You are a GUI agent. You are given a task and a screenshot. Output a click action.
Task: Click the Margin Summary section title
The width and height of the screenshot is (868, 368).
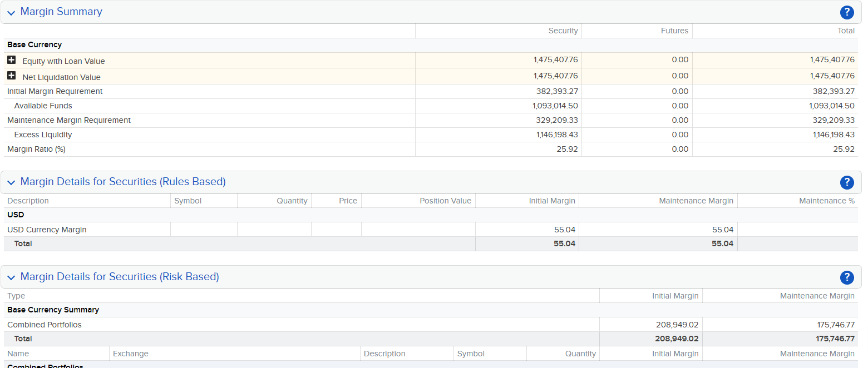click(x=61, y=12)
